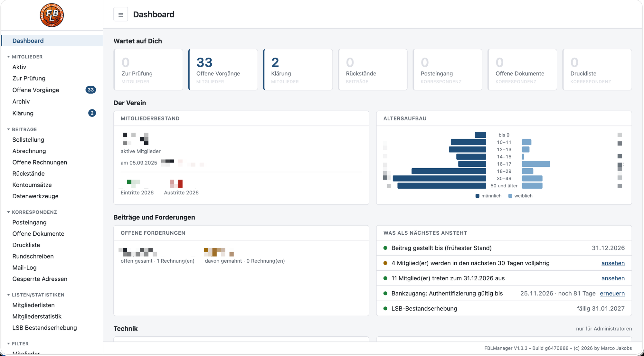644x356 pixels.
Task: Collapse the KORRESPONDENZ sidebar section
Action: click(32, 212)
